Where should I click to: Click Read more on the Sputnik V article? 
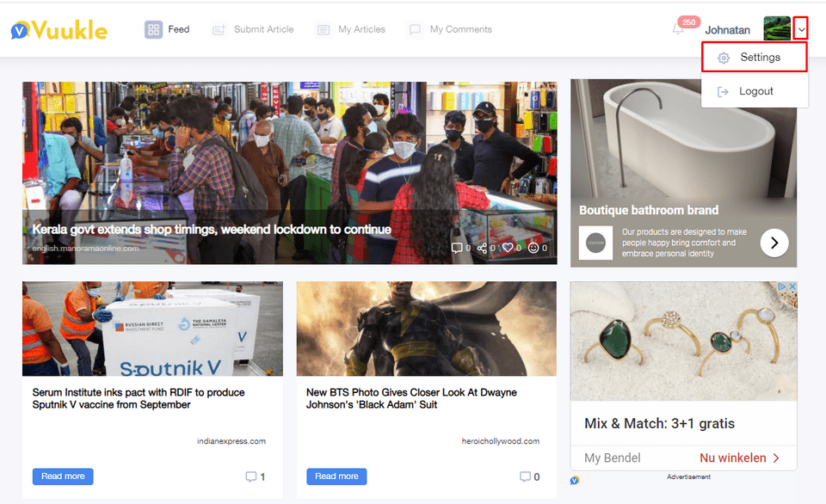pos(63,476)
